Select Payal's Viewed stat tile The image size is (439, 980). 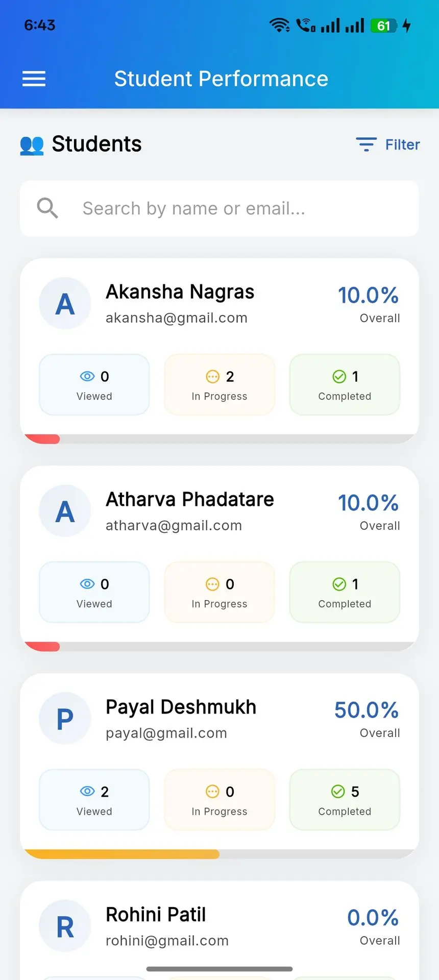[94, 800]
